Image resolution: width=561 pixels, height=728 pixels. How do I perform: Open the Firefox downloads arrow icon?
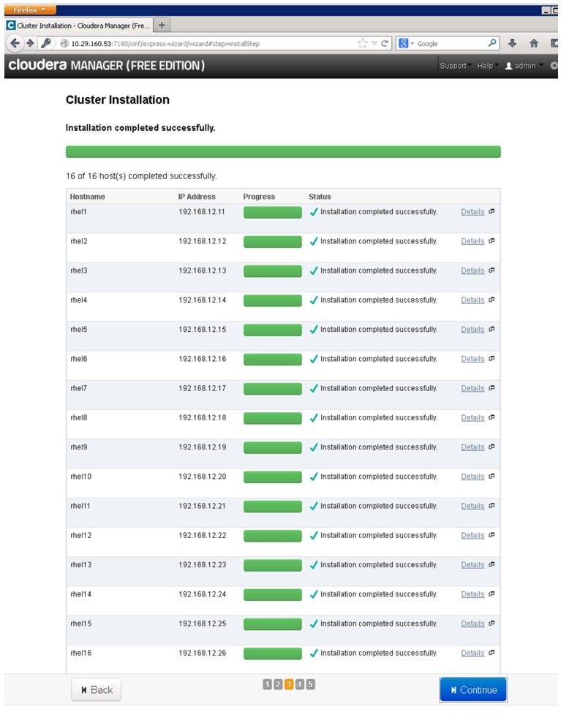[512, 43]
